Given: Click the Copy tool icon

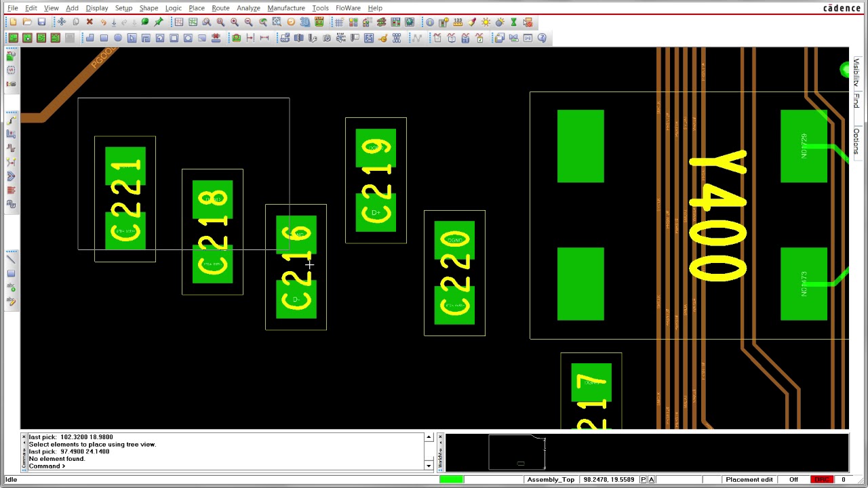Looking at the screenshot, I should 75,22.
